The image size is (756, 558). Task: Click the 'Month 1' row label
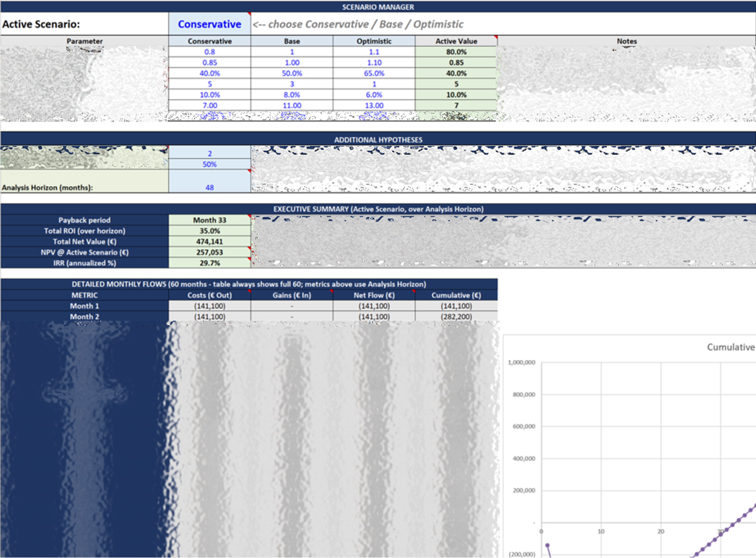pyautogui.click(x=85, y=306)
